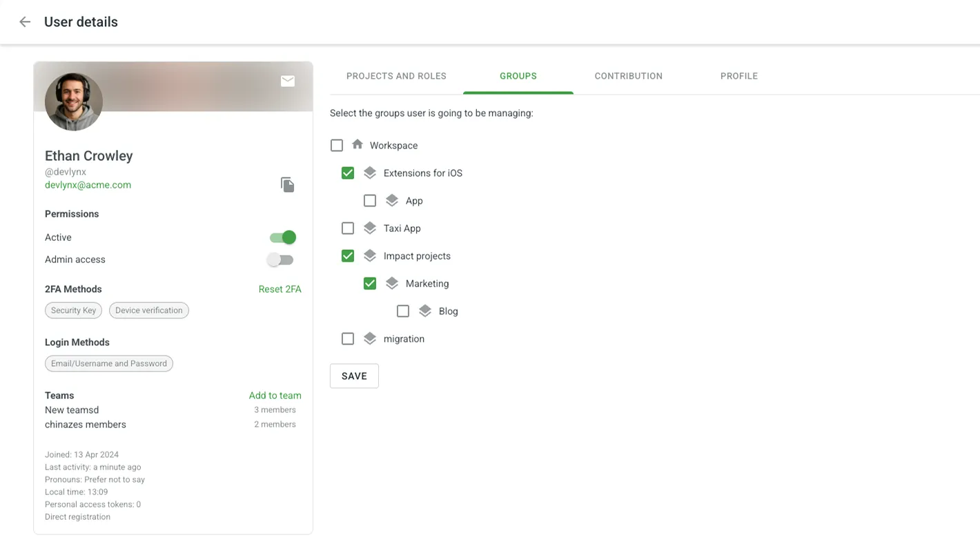Click the back arrow icon
The image size is (980, 551).
click(x=25, y=22)
